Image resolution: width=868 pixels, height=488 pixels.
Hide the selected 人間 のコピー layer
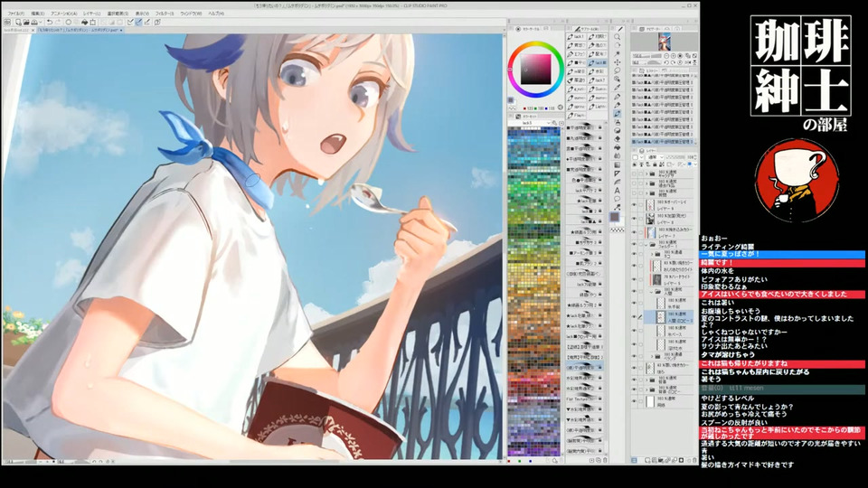point(634,316)
